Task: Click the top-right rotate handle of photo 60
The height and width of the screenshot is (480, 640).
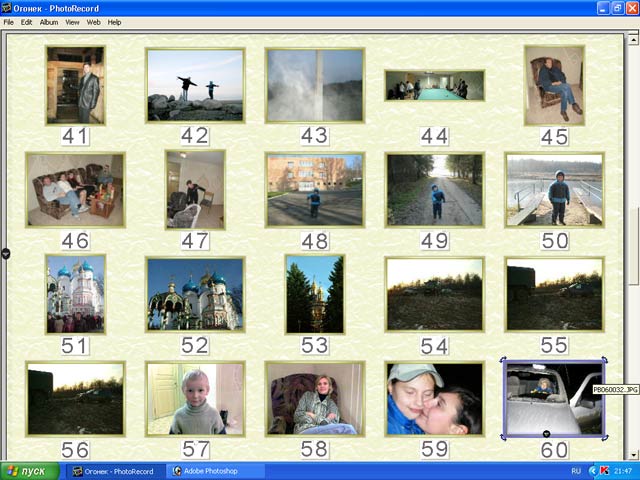Action: coord(604,362)
